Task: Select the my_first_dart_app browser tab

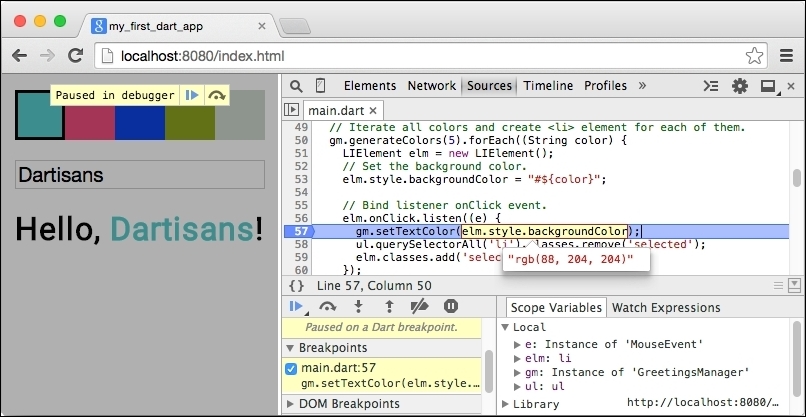Action: [178, 26]
